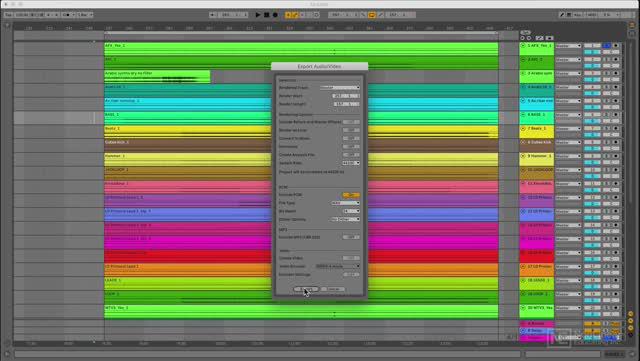Select the WTFX_Yes_1 clip in arrangement
Viewport: 640px width, 361px height.
[x=301, y=311]
